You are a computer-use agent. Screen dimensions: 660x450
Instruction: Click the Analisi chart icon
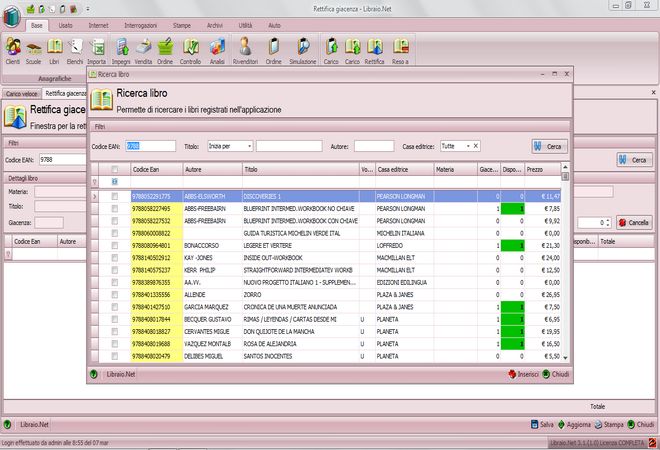pos(217,47)
